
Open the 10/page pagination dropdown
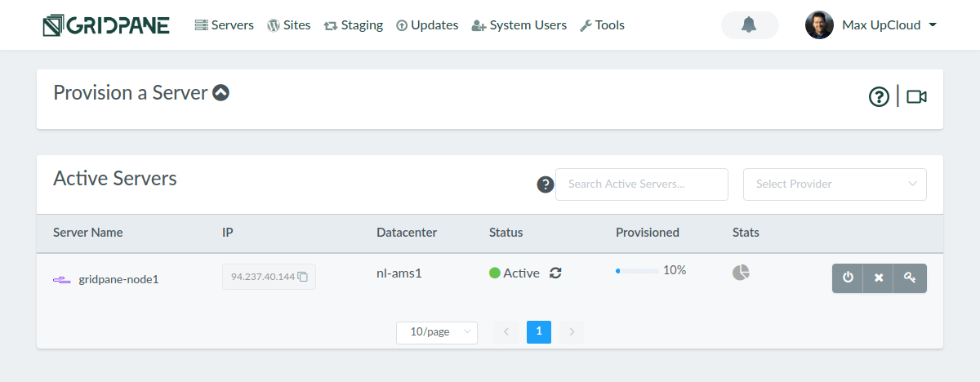tap(436, 332)
